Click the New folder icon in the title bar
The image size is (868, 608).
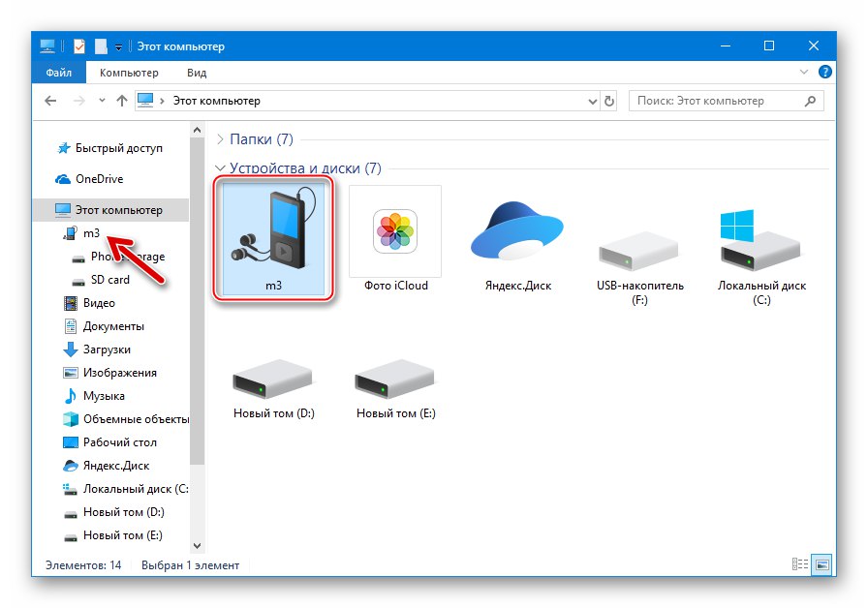pyautogui.click(x=101, y=46)
